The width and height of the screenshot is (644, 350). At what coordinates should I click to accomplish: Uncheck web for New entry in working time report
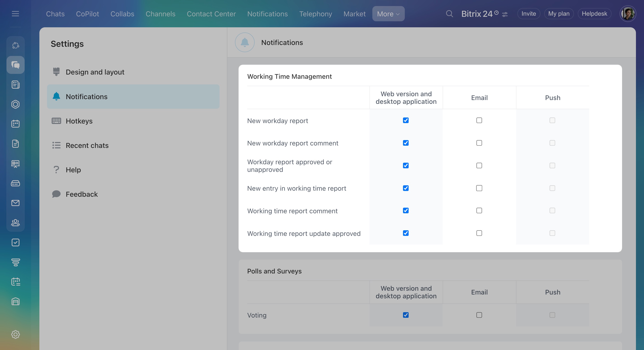(405, 188)
